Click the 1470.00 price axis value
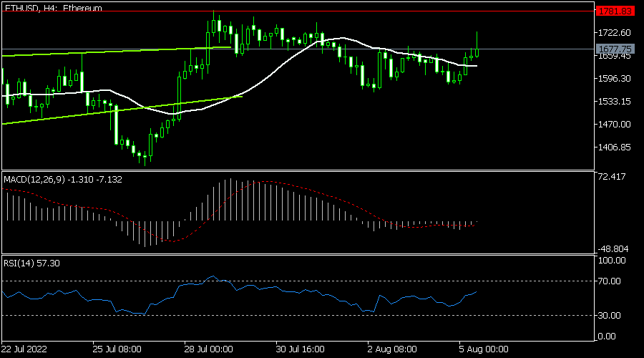 point(615,124)
